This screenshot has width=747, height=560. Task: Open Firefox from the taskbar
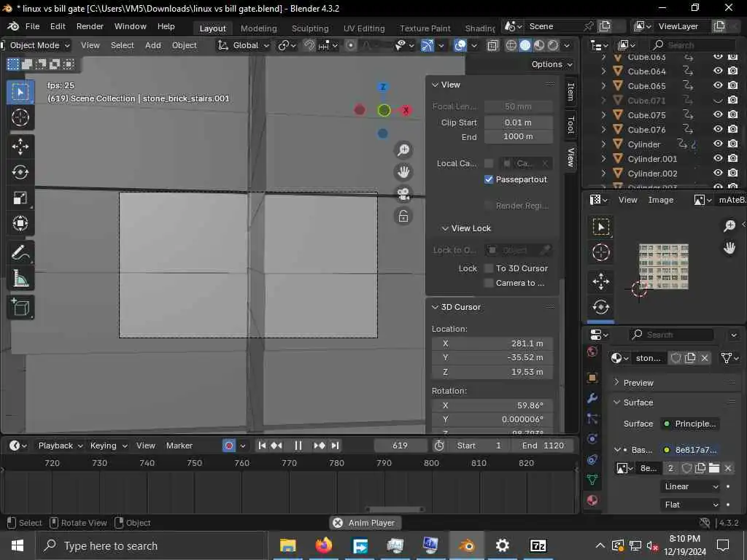click(x=323, y=545)
